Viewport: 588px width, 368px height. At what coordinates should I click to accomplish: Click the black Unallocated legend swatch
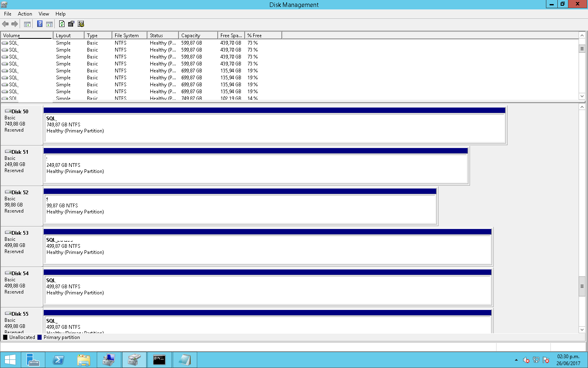[5, 337]
